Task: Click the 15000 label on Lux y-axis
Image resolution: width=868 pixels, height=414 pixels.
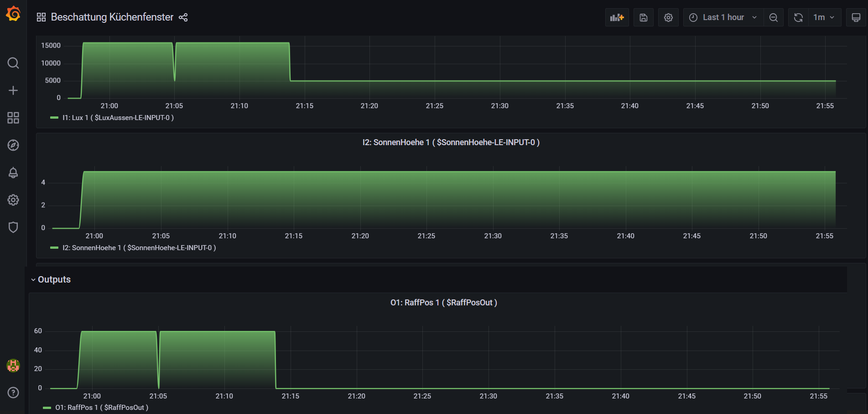Action: (51, 46)
